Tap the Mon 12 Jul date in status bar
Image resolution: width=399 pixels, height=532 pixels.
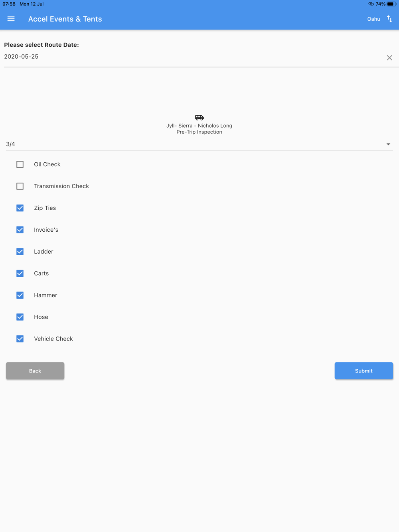click(x=32, y=4)
